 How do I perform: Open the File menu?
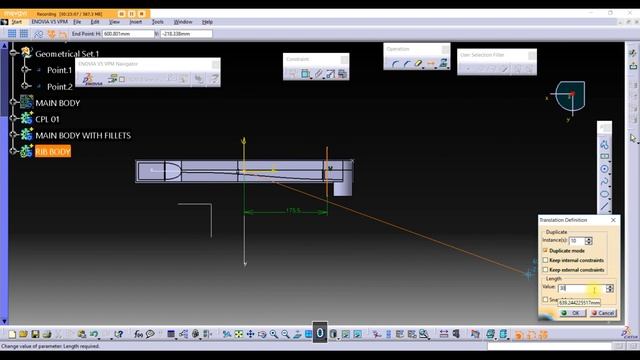click(77, 22)
